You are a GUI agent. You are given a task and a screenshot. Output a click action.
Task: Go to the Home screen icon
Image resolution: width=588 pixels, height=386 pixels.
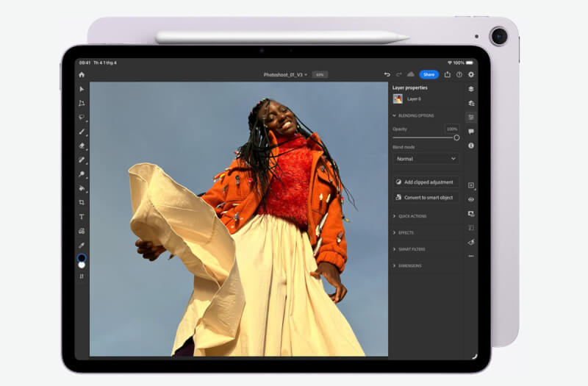[82, 74]
